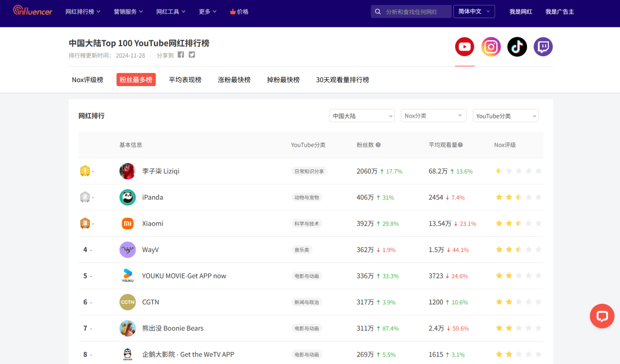Click the iPanda channel avatar
Viewport: 620px width, 364px height.
pyautogui.click(x=127, y=197)
